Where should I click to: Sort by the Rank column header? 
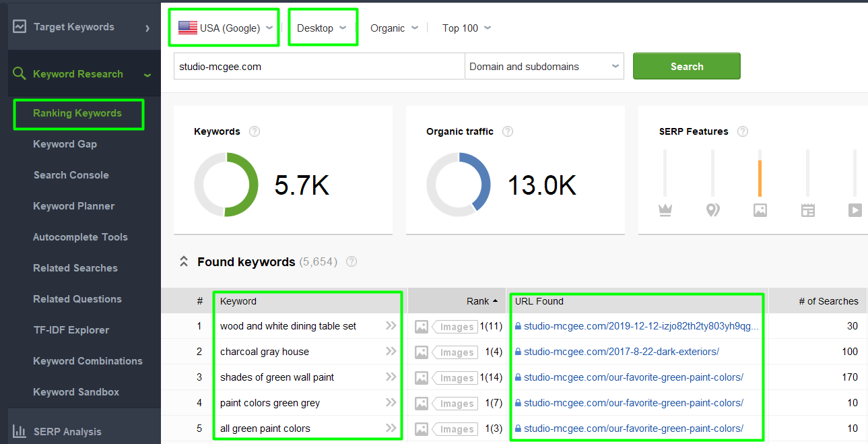(482, 301)
